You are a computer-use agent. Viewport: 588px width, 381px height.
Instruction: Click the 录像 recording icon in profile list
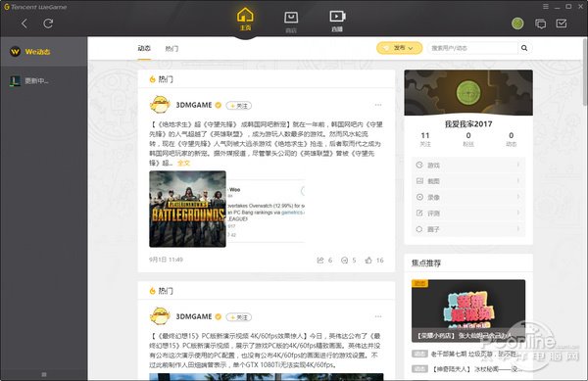pos(419,197)
